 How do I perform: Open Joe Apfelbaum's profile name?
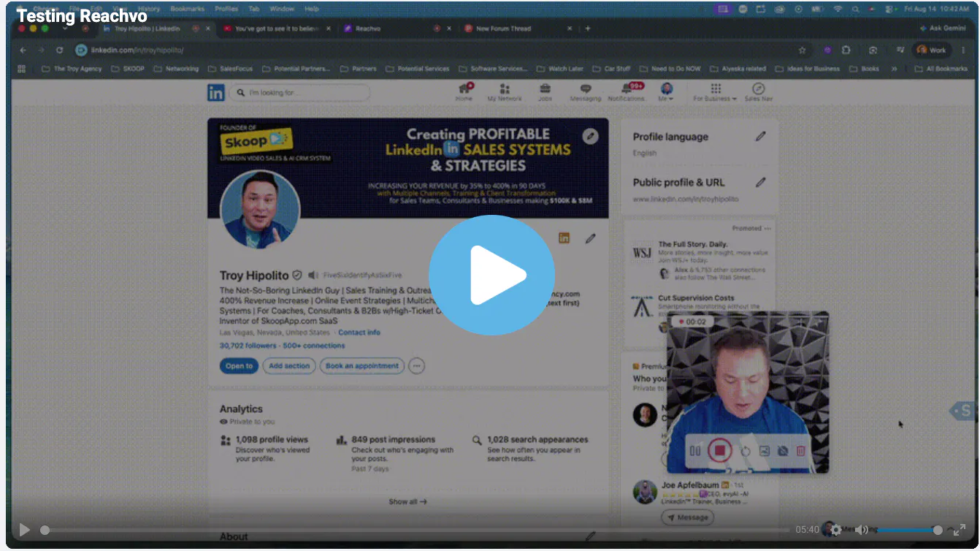(x=690, y=485)
